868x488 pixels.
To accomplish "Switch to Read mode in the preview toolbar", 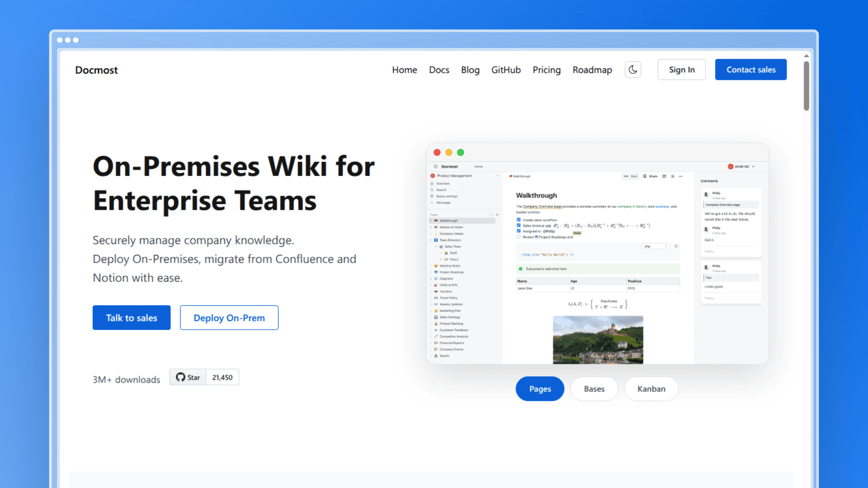I will click(634, 176).
